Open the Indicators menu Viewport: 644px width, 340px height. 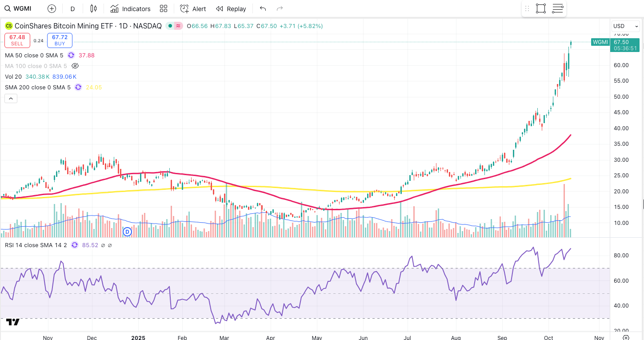[131, 9]
